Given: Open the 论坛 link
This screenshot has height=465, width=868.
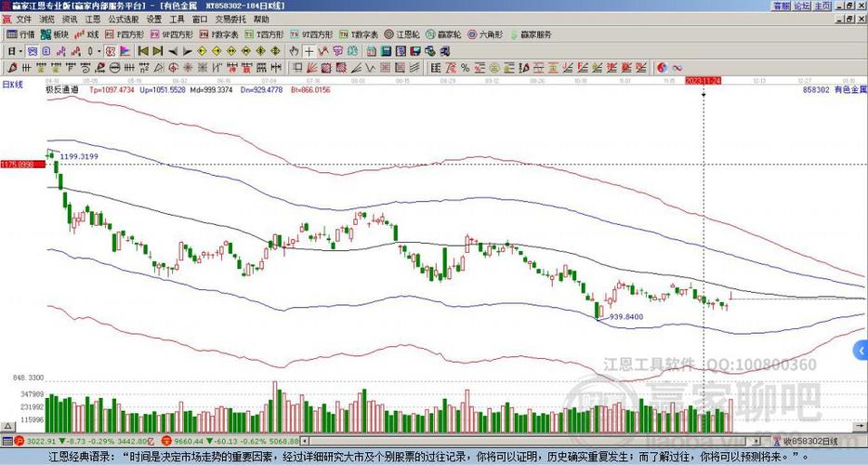Looking at the screenshot, I should click(x=802, y=6).
